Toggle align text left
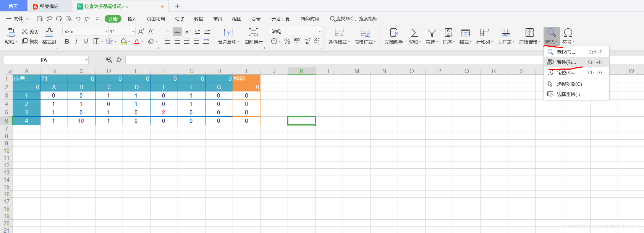This screenshot has width=644, height=233. pos(168,41)
